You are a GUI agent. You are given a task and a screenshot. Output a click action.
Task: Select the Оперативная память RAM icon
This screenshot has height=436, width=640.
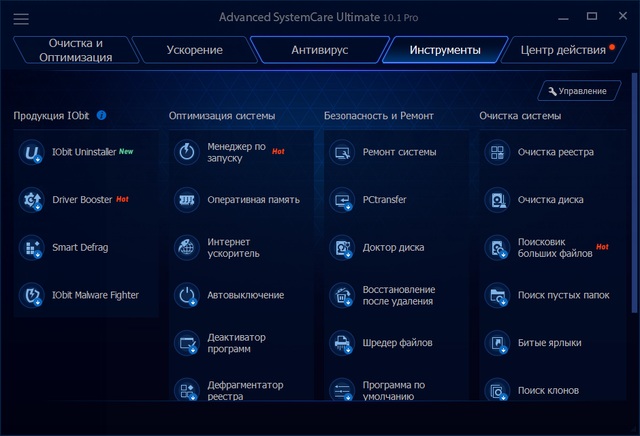coord(187,200)
